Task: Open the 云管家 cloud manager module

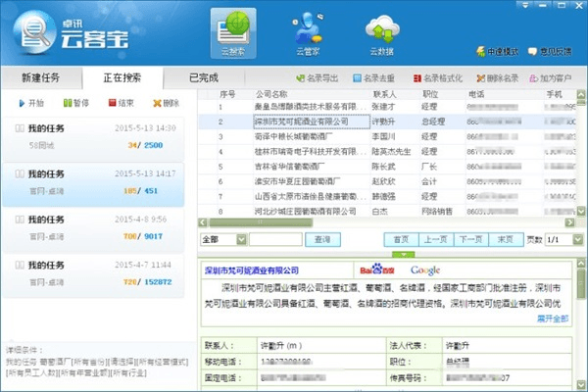Action: 310,32
